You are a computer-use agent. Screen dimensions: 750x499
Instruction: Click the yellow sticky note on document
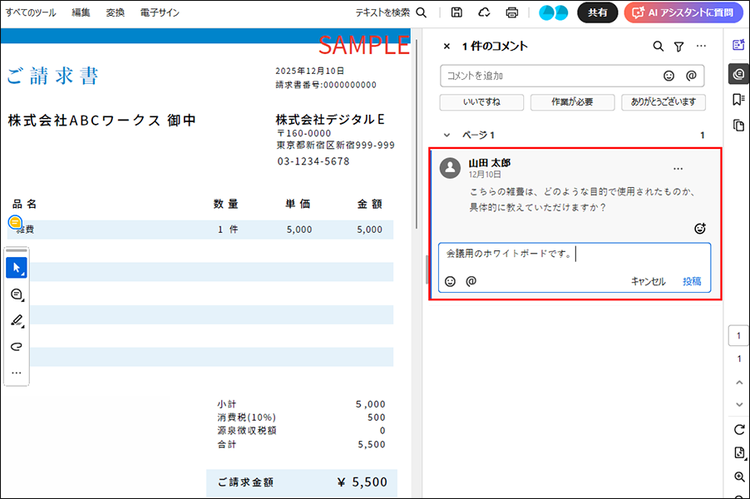click(x=16, y=223)
